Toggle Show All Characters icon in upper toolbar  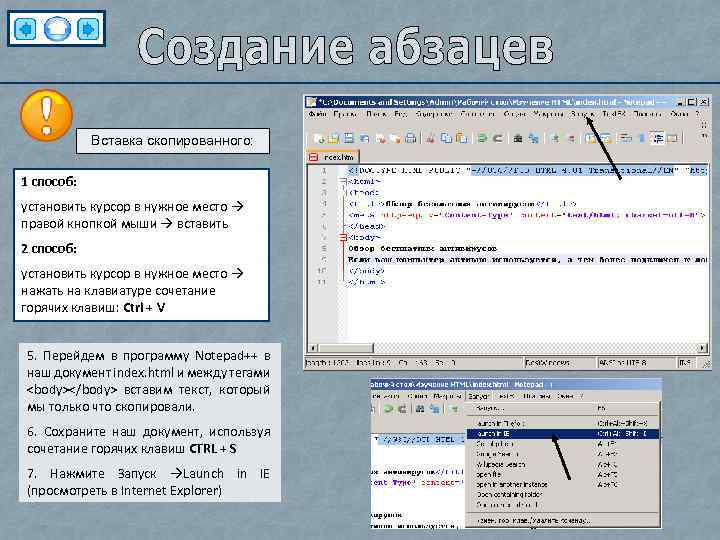click(x=641, y=138)
